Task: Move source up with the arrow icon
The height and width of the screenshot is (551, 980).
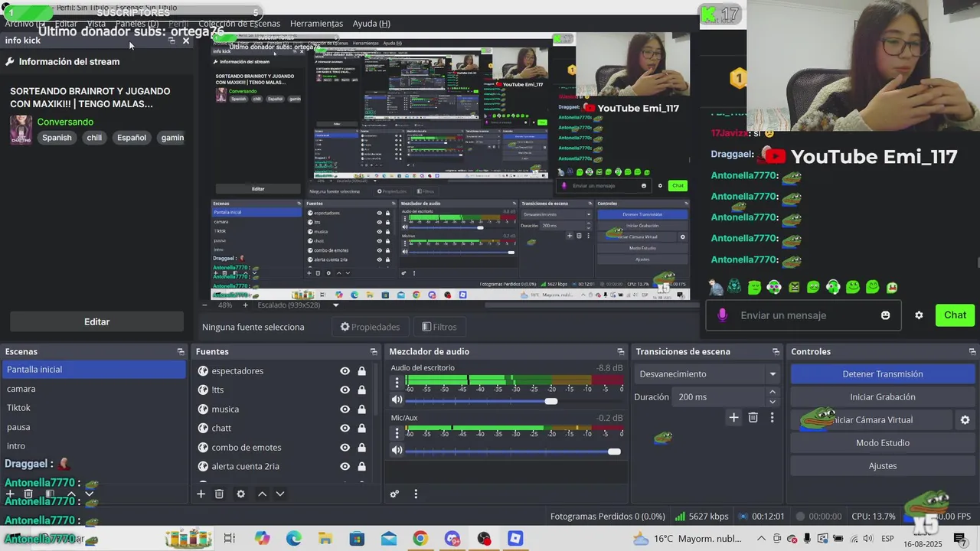Action: click(x=262, y=494)
